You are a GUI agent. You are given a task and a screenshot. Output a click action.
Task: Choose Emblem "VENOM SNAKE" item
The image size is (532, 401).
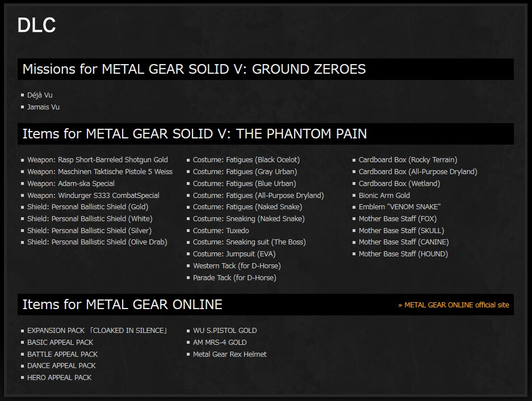399,207
